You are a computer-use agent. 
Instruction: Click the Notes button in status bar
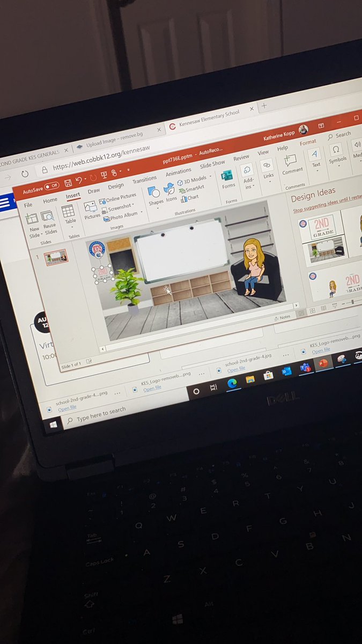pos(282,317)
